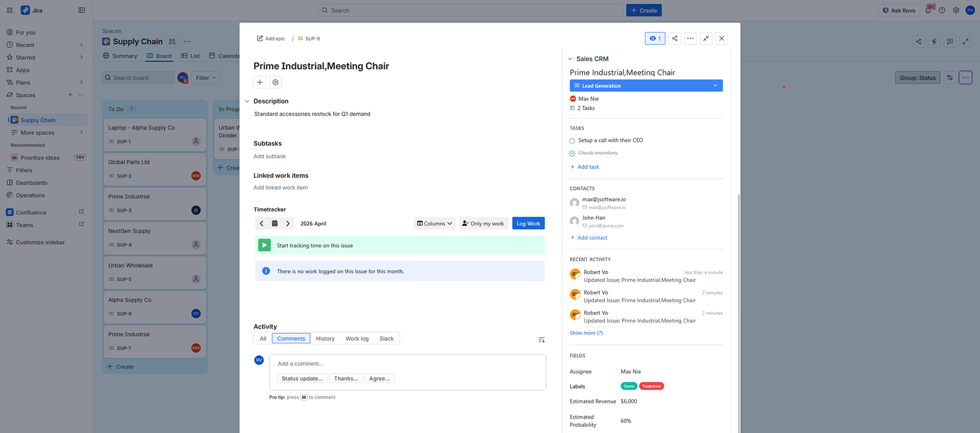
Task: Go to next month in Timetracker
Action: pos(288,223)
